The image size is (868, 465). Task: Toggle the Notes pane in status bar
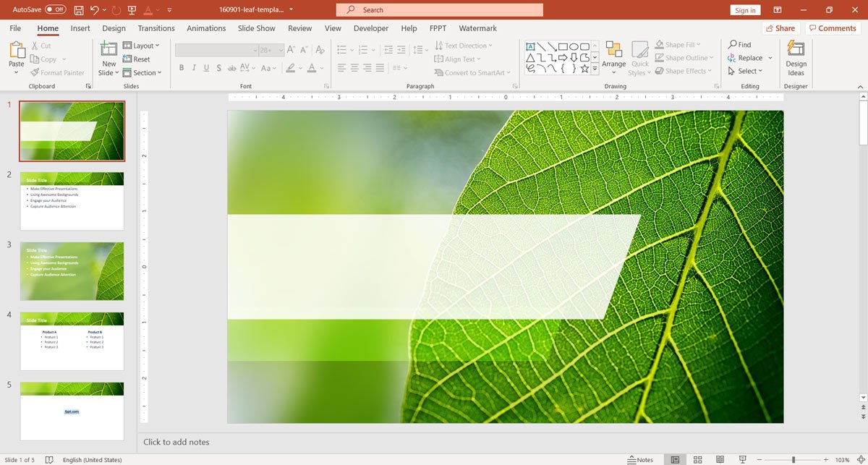tap(640, 460)
